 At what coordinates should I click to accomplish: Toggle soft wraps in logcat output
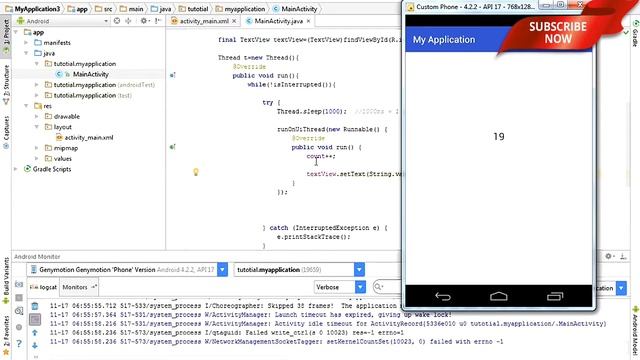pyautogui.click(x=35, y=319)
